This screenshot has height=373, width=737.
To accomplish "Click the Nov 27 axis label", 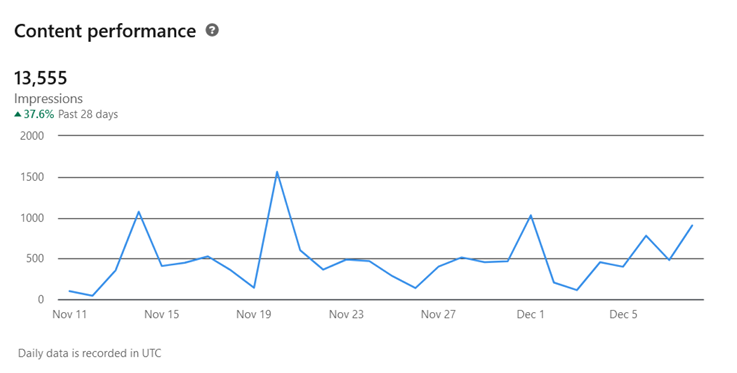I will 438,314.
